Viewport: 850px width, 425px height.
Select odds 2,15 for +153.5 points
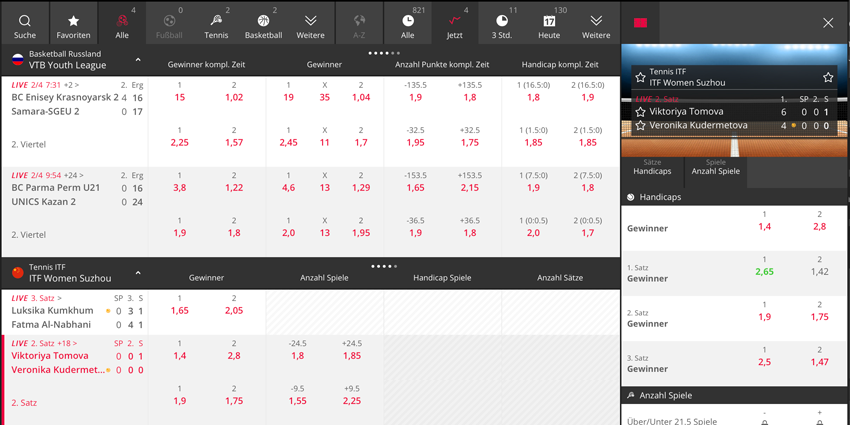click(470, 188)
